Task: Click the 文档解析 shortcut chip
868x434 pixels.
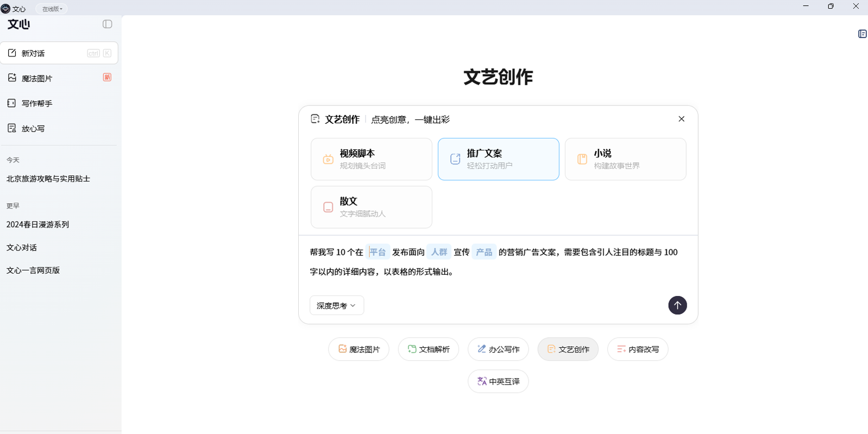Action: 428,349
